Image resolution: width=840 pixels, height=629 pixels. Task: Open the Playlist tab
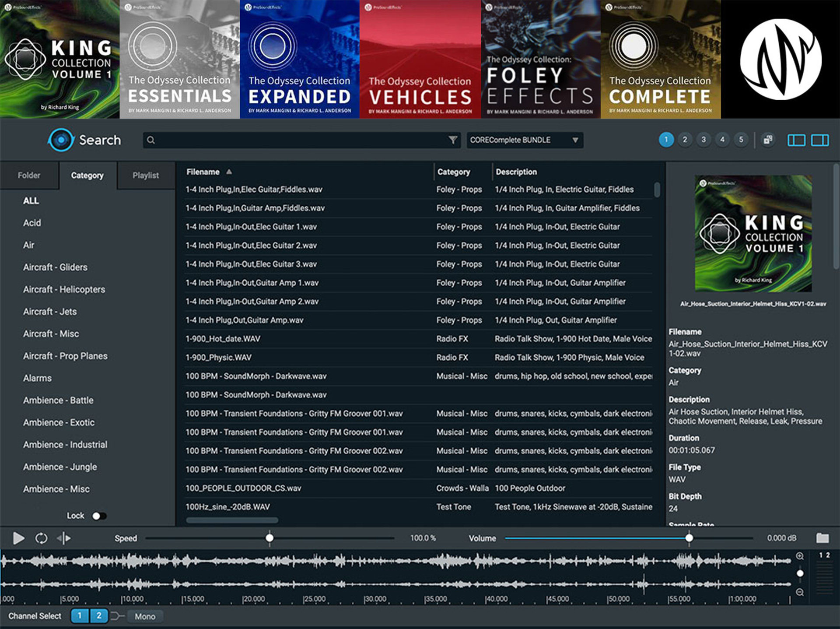click(x=146, y=175)
